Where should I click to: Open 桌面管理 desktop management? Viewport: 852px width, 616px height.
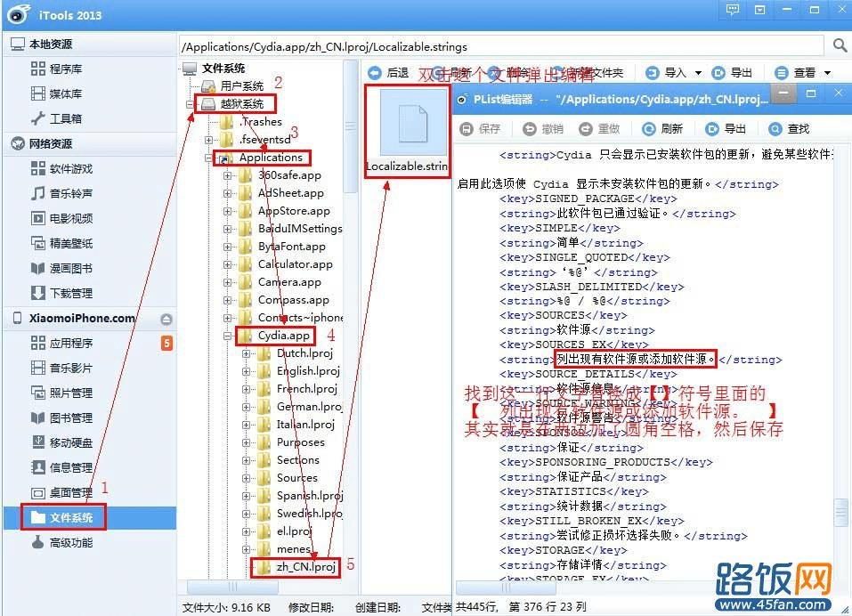point(62,492)
